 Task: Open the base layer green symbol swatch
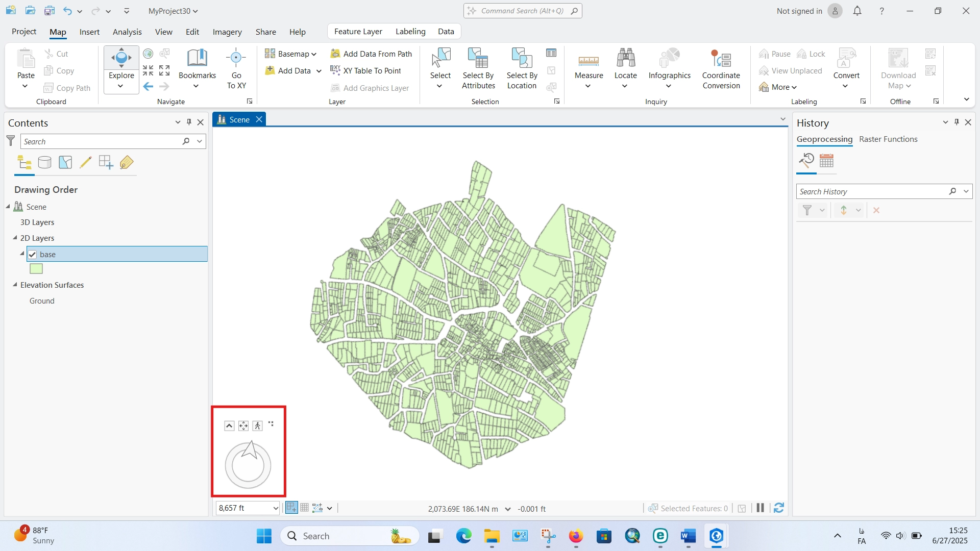36,269
